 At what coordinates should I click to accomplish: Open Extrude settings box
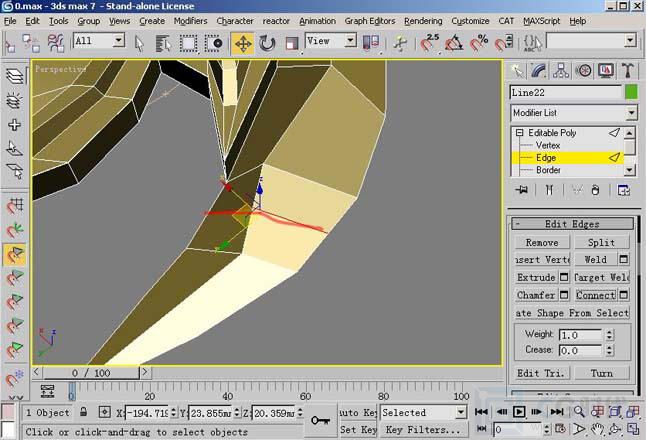564,277
